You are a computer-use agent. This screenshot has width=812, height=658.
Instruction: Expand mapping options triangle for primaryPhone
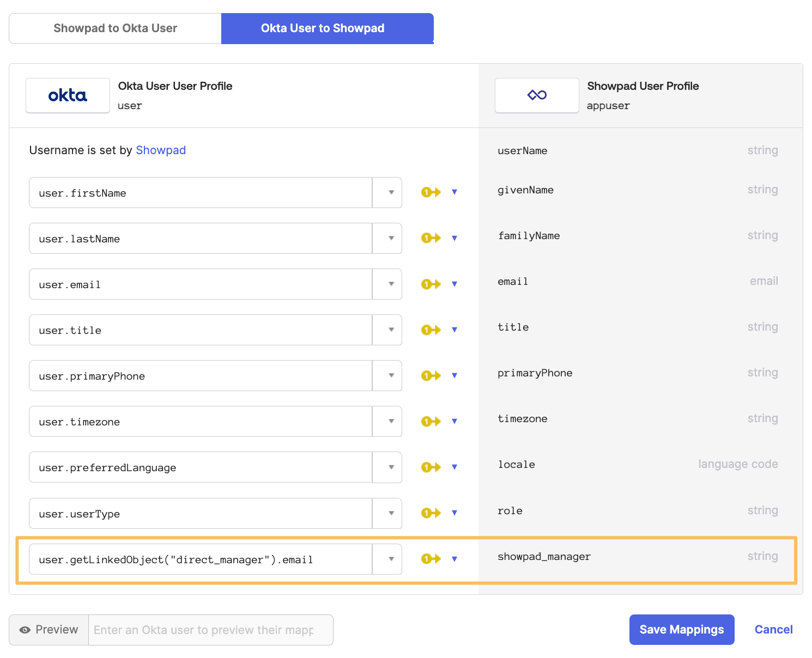click(455, 375)
